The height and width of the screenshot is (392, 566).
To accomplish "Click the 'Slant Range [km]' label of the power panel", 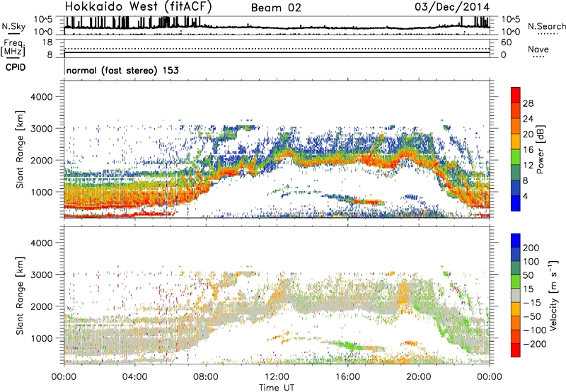I will [x=20, y=149].
